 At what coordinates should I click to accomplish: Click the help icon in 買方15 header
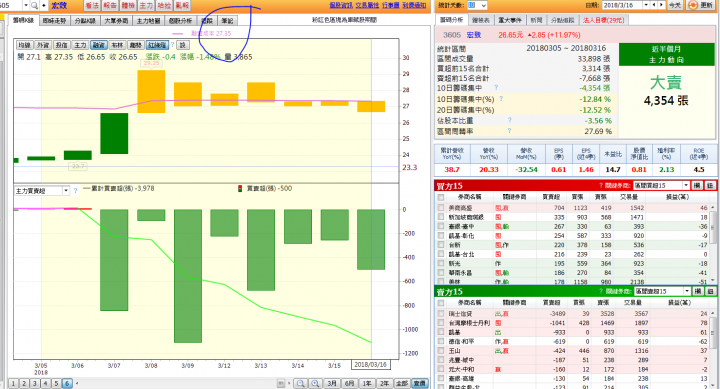601,186
